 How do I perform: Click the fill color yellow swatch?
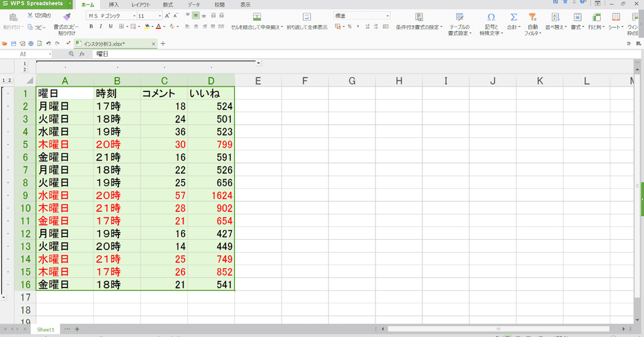pyautogui.click(x=147, y=26)
